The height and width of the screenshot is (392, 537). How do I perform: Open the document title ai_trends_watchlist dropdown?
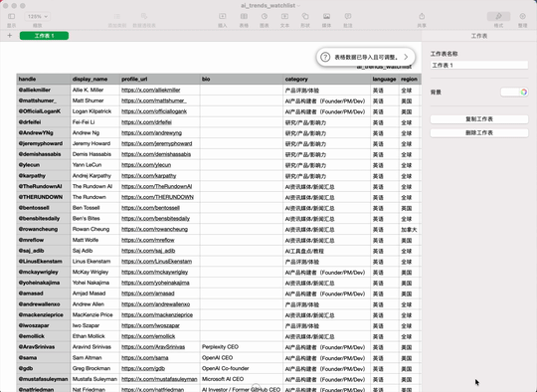pyautogui.click(x=270, y=6)
